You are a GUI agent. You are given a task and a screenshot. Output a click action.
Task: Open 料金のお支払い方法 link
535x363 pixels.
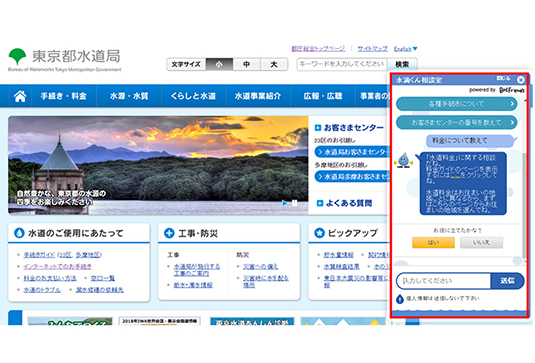pos(50,278)
